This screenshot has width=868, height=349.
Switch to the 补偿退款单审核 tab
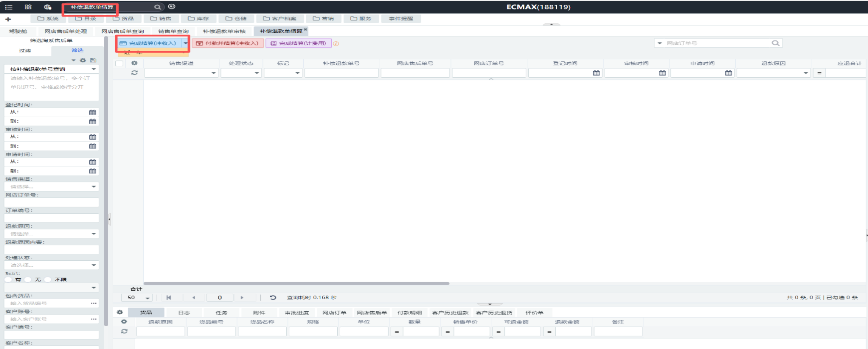point(224,31)
